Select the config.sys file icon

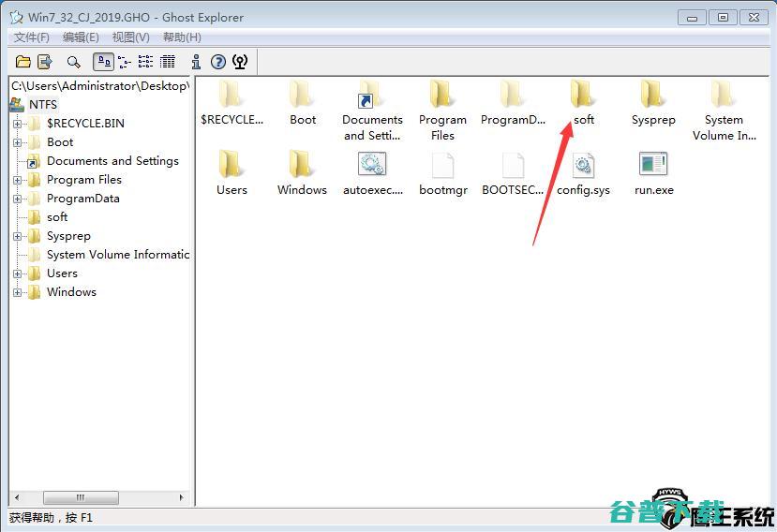(583, 166)
